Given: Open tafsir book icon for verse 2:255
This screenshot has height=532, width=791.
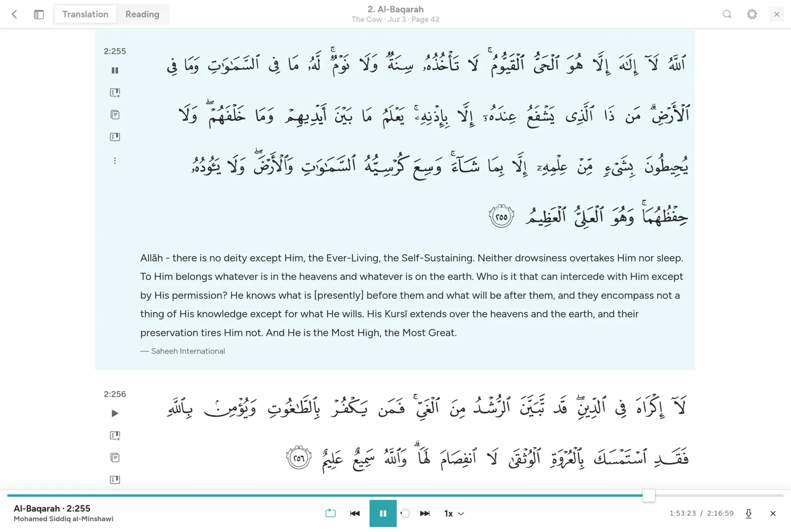Looking at the screenshot, I should tap(115, 137).
